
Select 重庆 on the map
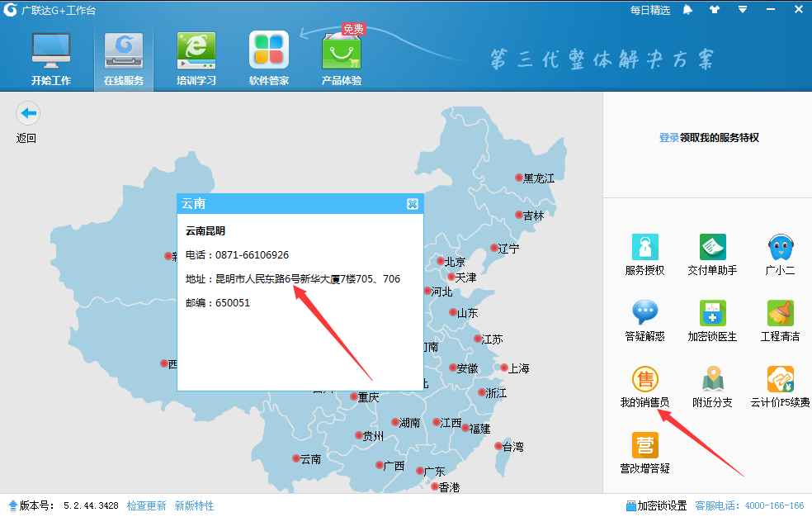pos(365,397)
